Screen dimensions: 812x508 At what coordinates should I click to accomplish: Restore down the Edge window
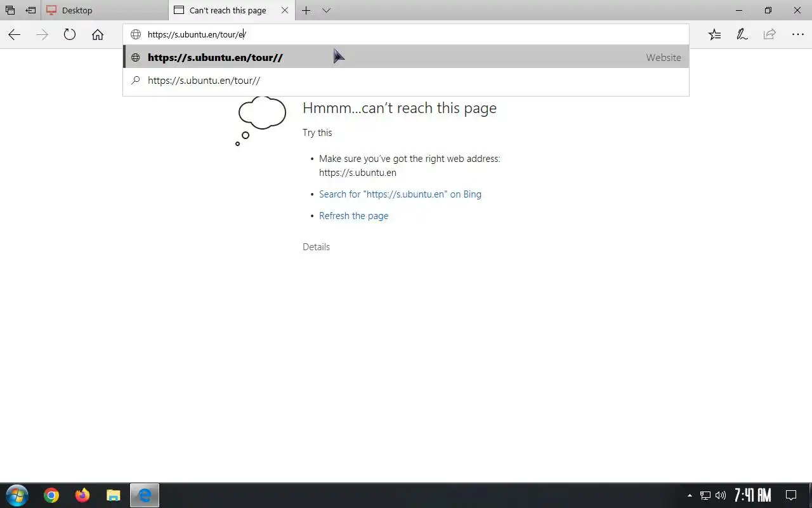coord(768,10)
